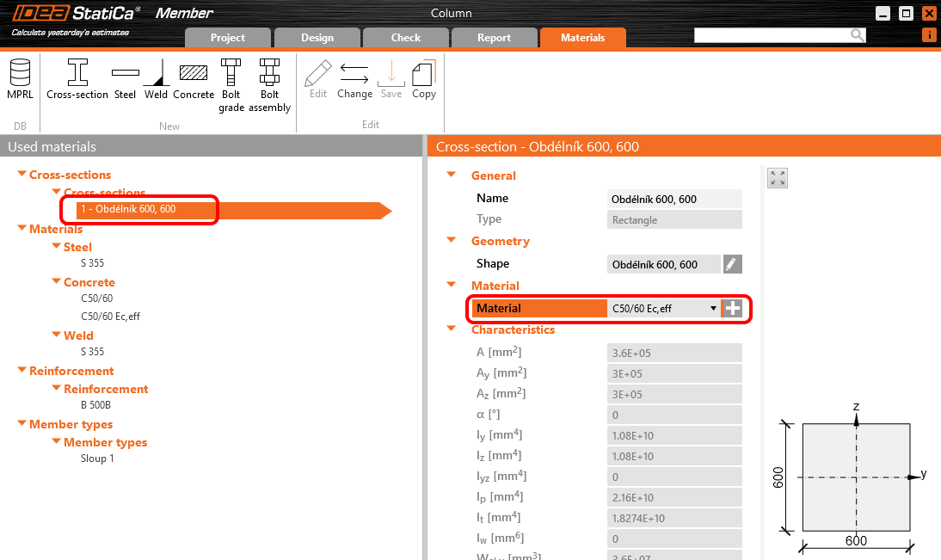The height and width of the screenshot is (560, 941).
Task: Create a new Bolt grade
Action: click(231, 85)
